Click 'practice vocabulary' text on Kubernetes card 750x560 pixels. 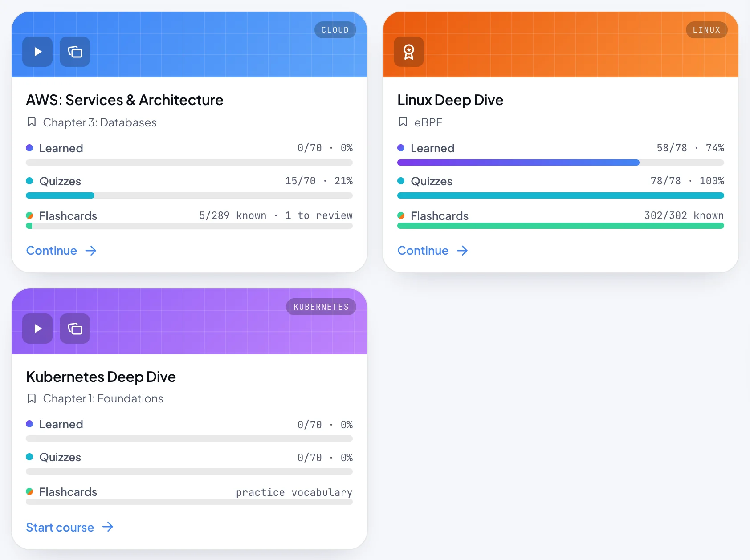click(294, 492)
